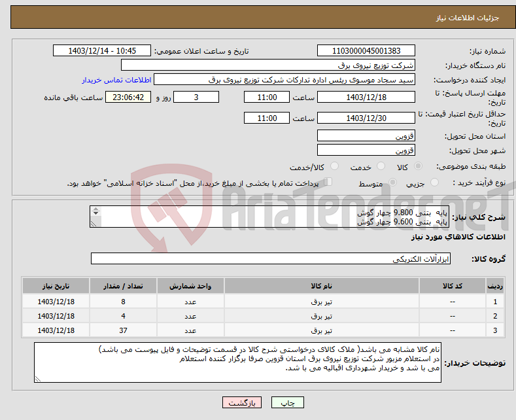The image size is (516, 420).
Task: Click the شهر محل تحویل field قزوین
Action: point(366,150)
